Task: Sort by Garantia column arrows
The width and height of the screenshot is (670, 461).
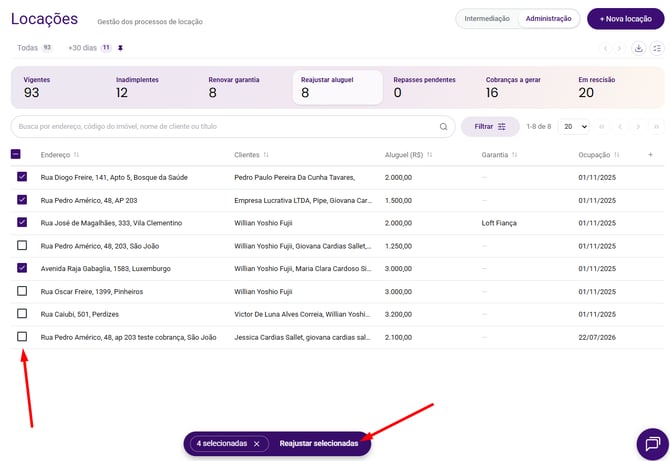Action: pos(514,155)
